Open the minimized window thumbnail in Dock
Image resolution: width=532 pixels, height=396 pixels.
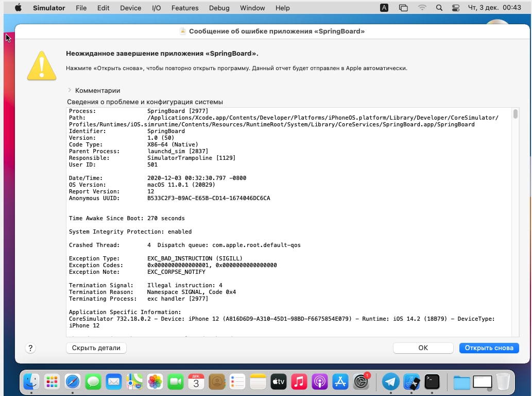pyautogui.click(x=482, y=382)
